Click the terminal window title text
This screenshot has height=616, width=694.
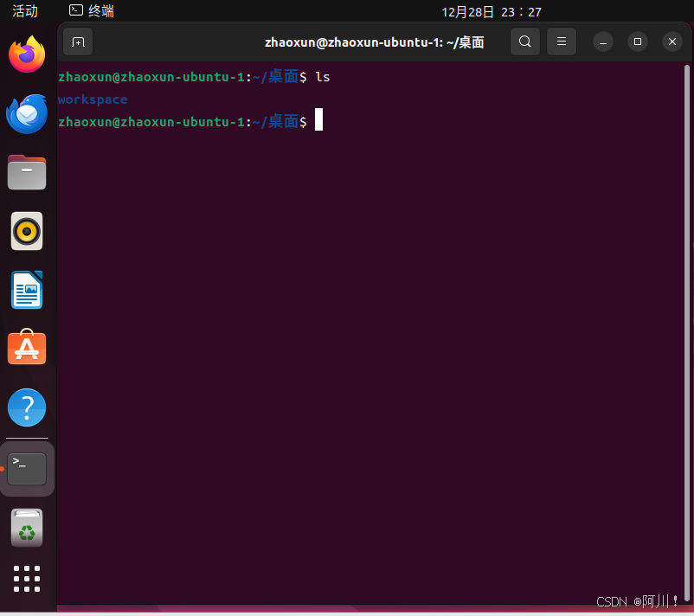click(374, 42)
